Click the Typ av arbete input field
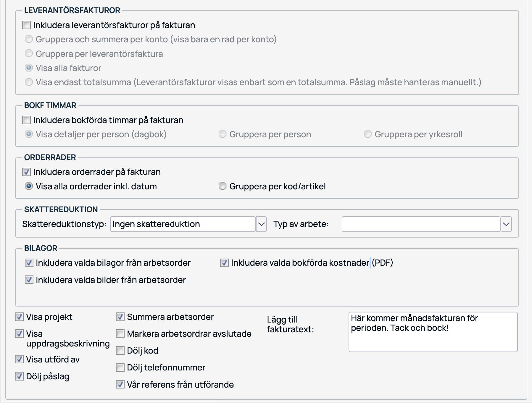This screenshot has width=532, height=403. click(x=421, y=224)
